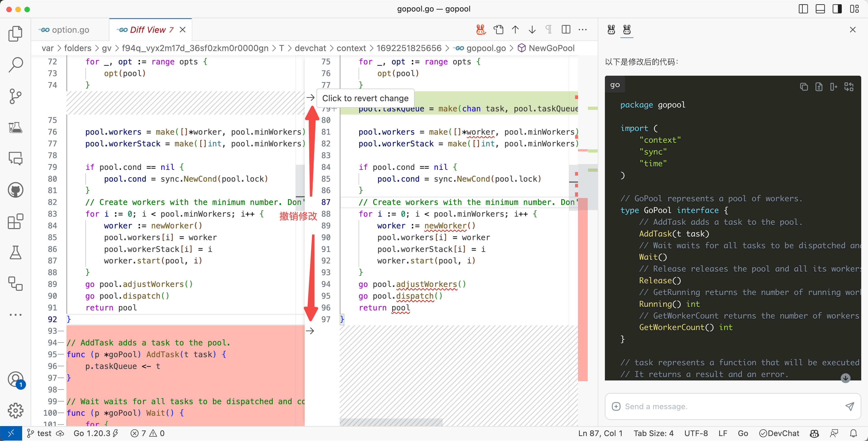Copy code block in chat panel
Viewport: 868px width, 441px height.
tap(804, 87)
